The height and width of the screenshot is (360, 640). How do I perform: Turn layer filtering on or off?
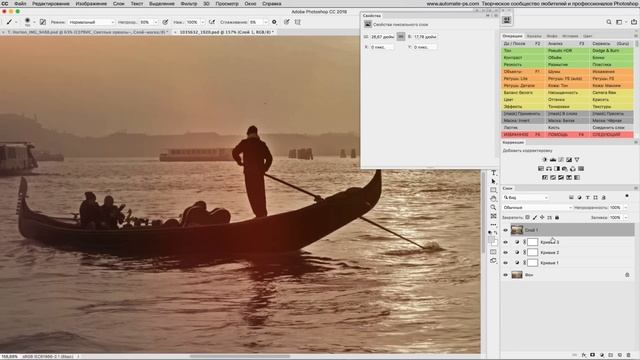pyautogui.click(x=627, y=196)
